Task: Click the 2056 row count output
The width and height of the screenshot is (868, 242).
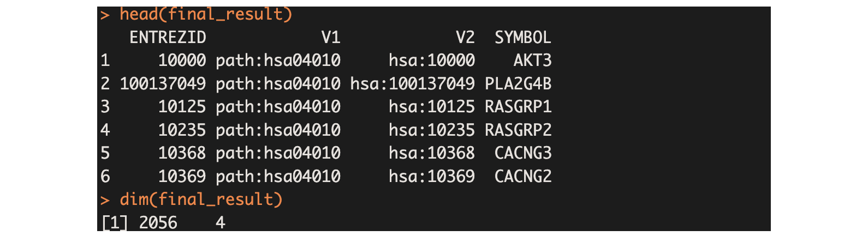Action: pos(158,222)
